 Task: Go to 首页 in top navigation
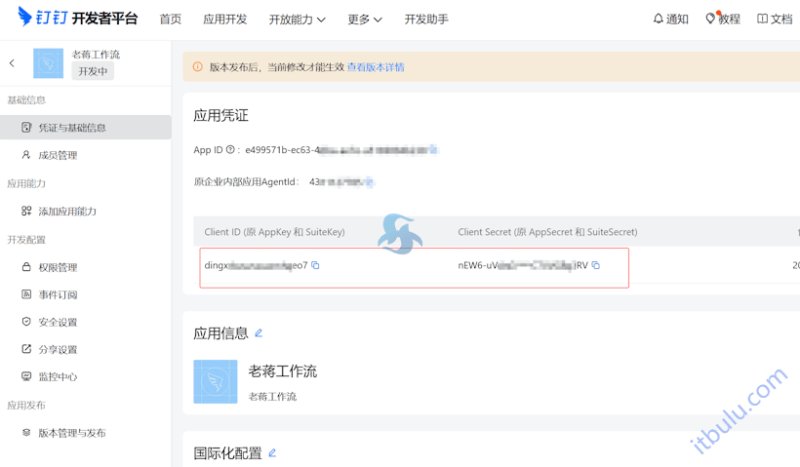[170, 19]
